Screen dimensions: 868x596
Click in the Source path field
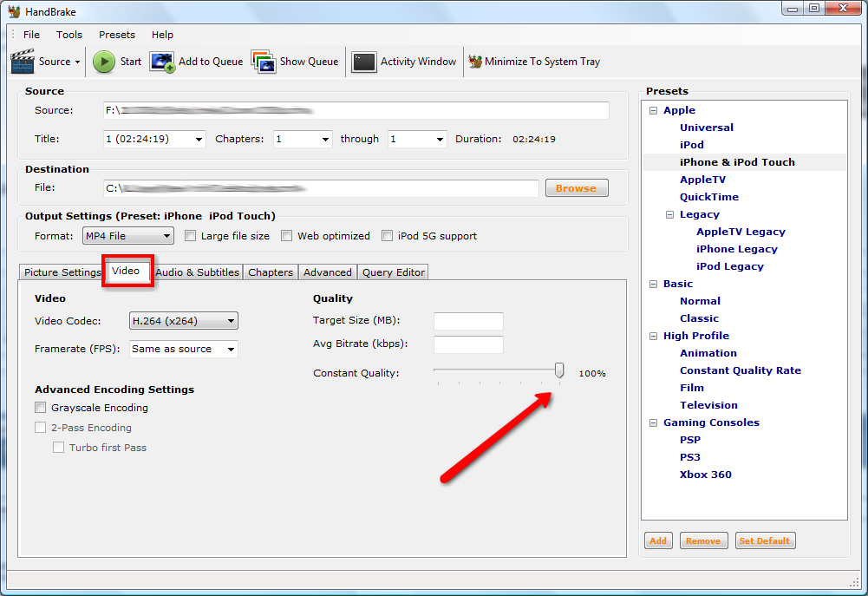pos(356,110)
